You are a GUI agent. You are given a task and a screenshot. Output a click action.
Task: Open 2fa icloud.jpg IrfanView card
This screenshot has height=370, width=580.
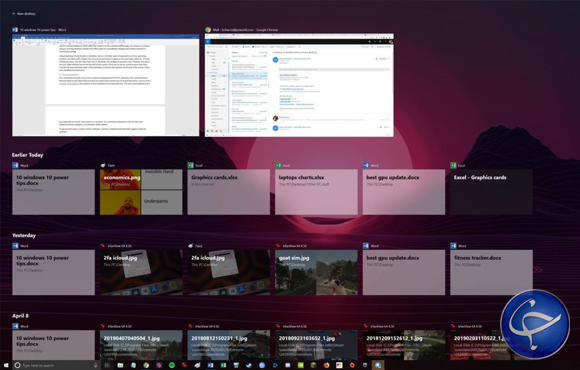141,272
